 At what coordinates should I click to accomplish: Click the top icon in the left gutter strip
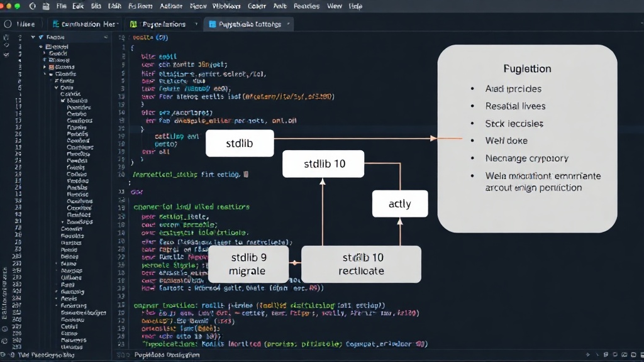pos(6,37)
